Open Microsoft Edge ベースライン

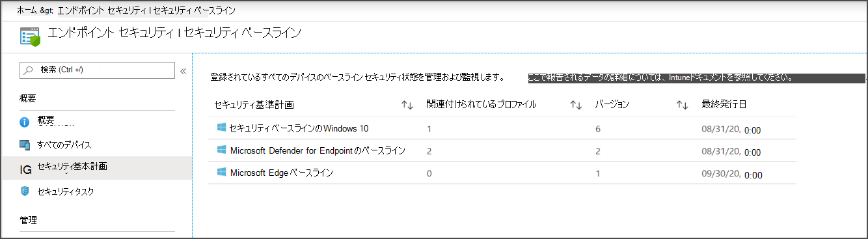click(x=281, y=173)
